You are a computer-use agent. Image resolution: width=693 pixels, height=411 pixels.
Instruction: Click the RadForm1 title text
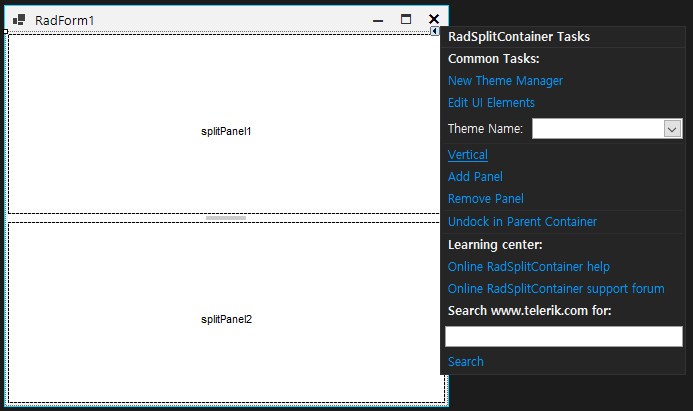[65, 21]
